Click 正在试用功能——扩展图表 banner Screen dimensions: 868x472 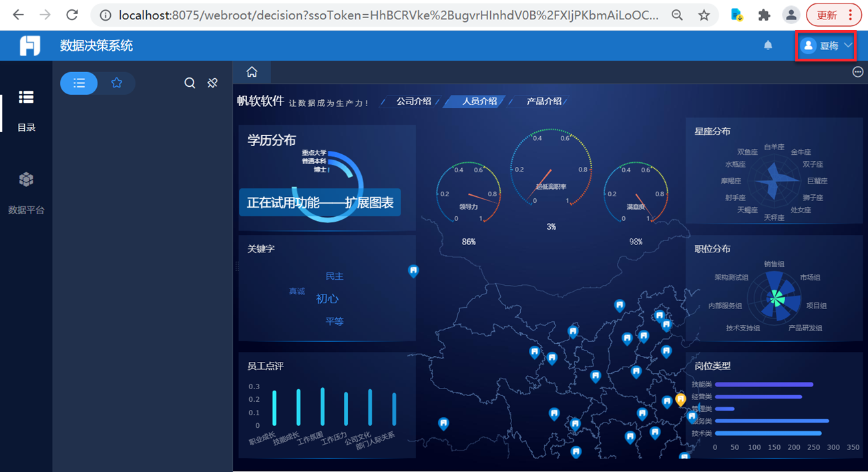pyautogui.click(x=320, y=202)
